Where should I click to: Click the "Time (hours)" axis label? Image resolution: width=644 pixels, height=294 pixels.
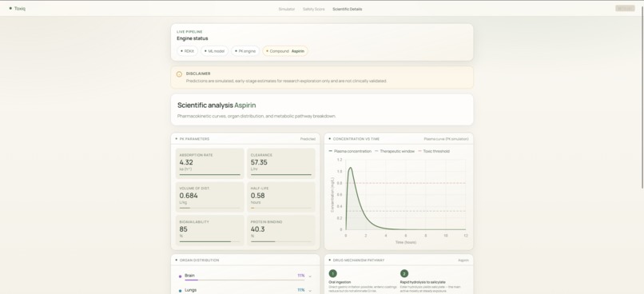(406, 242)
